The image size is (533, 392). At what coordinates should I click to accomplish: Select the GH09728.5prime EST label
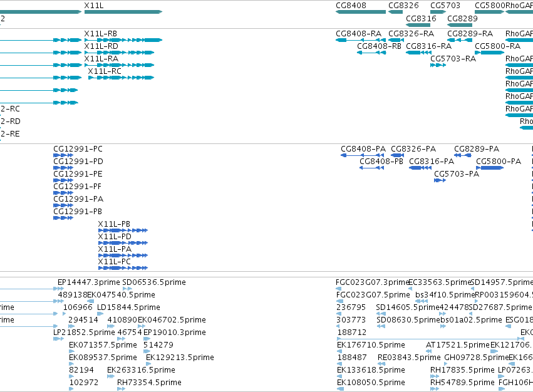pyautogui.click(x=476, y=358)
